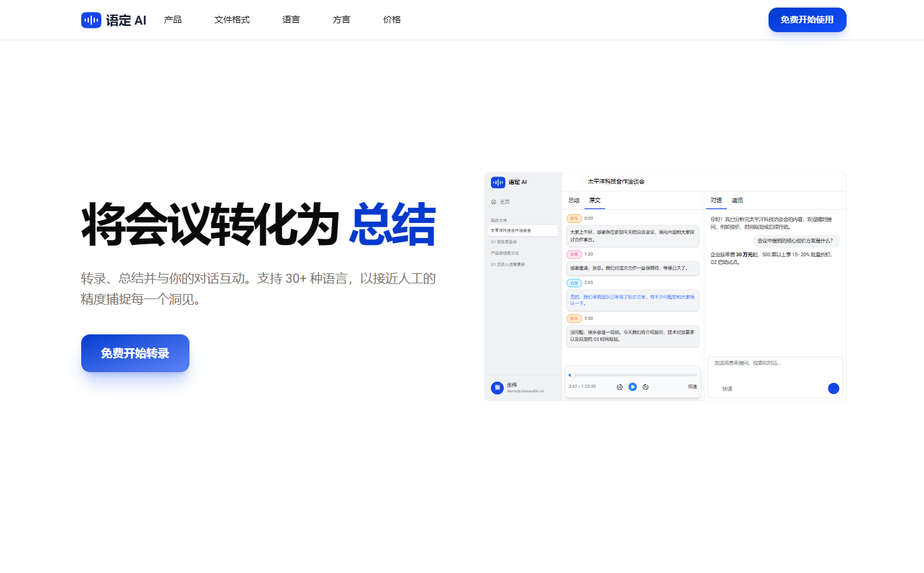Image resolution: width=924 pixels, height=573 pixels.
Task: Click the chat question bubble about 核心报价方案
Action: pyautogui.click(x=796, y=241)
